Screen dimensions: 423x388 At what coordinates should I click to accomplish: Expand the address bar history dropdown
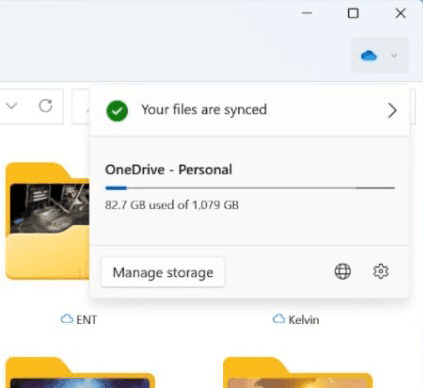(x=12, y=106)
